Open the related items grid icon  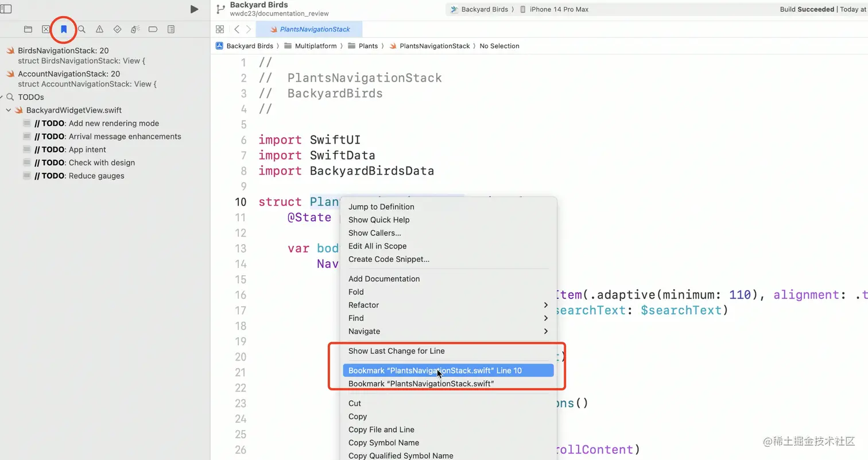[x=220, y=29]
